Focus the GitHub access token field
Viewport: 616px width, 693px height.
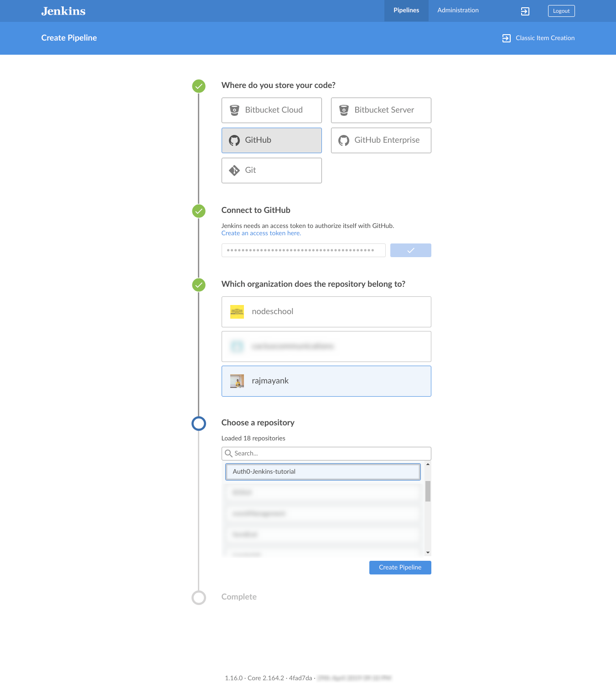[x=304, y=250]
